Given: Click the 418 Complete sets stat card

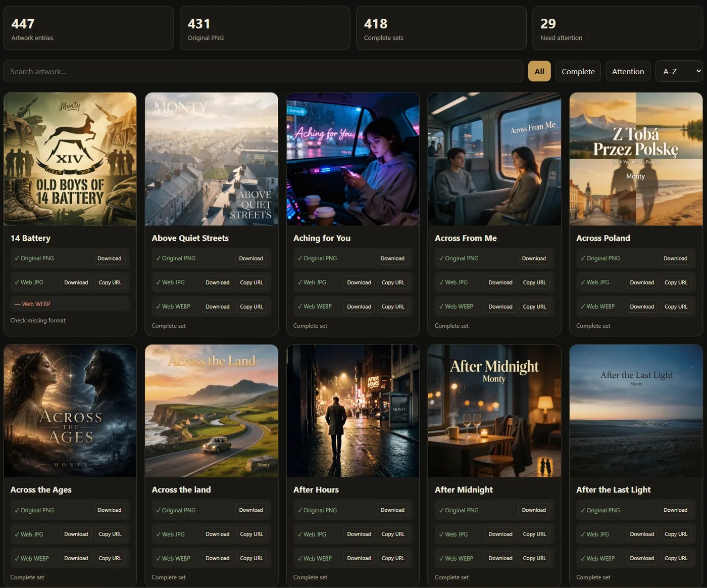Looking at the screenshot, I should 441,28.
